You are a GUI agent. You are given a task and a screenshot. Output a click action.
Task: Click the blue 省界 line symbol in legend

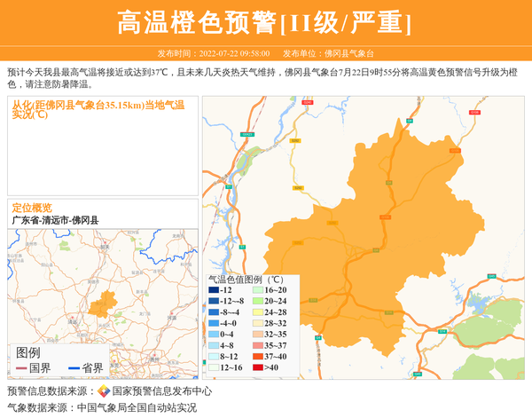click(74, 368)
